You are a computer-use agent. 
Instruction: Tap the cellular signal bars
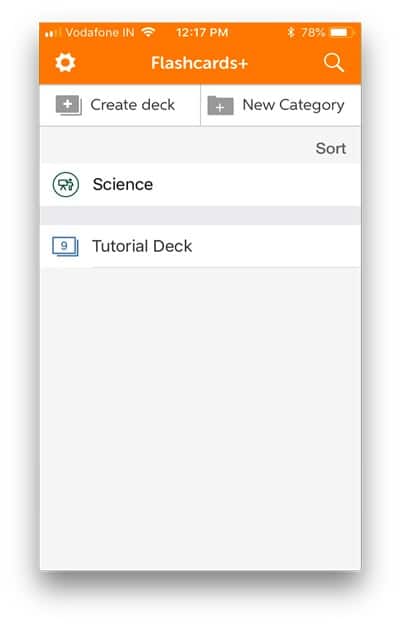(x=52, y=33)
